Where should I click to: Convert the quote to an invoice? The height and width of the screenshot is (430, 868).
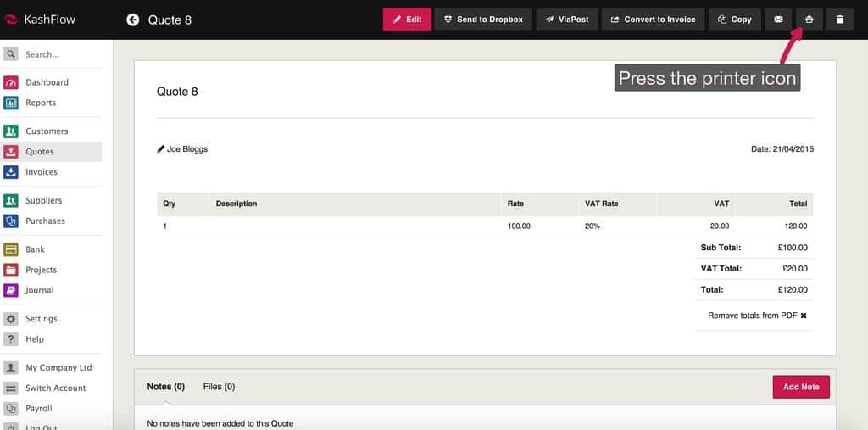pyautogui.click(x=653, y=20)
